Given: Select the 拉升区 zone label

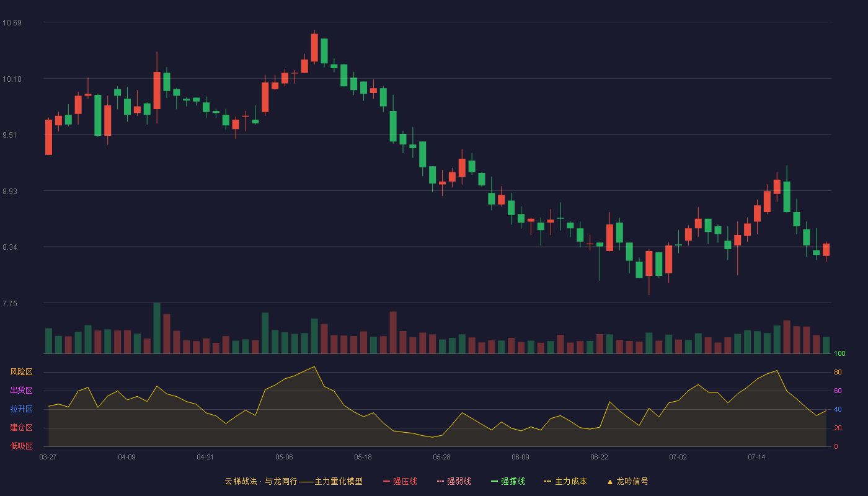Looking at the screenshot, I should [x=21, y=409].
